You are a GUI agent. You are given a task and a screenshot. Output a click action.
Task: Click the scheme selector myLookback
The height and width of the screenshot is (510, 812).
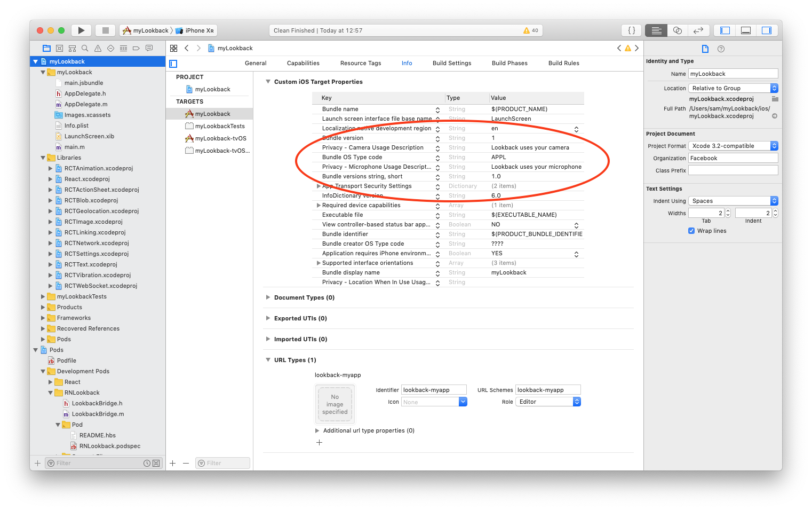pyautogui.click(x=145, y=30)
